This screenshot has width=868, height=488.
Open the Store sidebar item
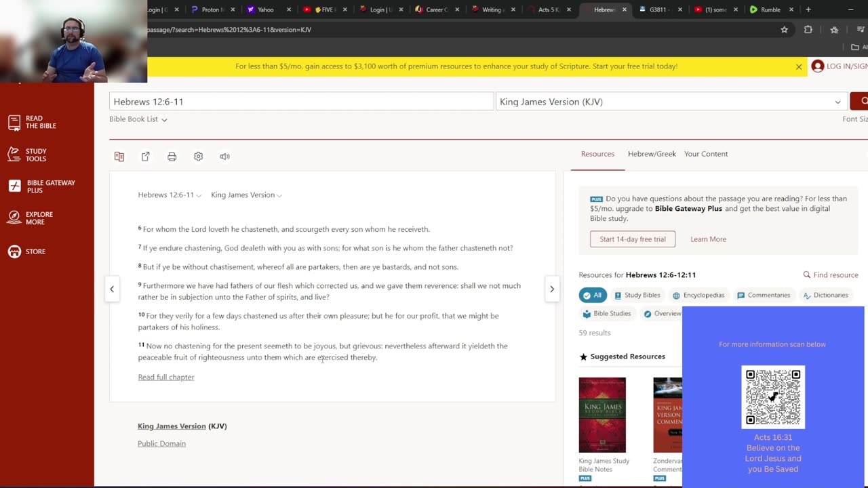tap(26, 251)
